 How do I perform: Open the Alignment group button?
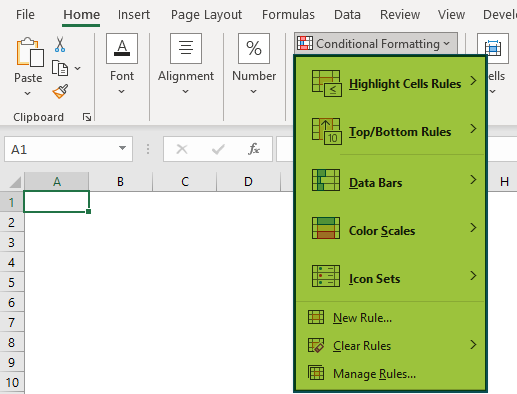click(186, 48)
